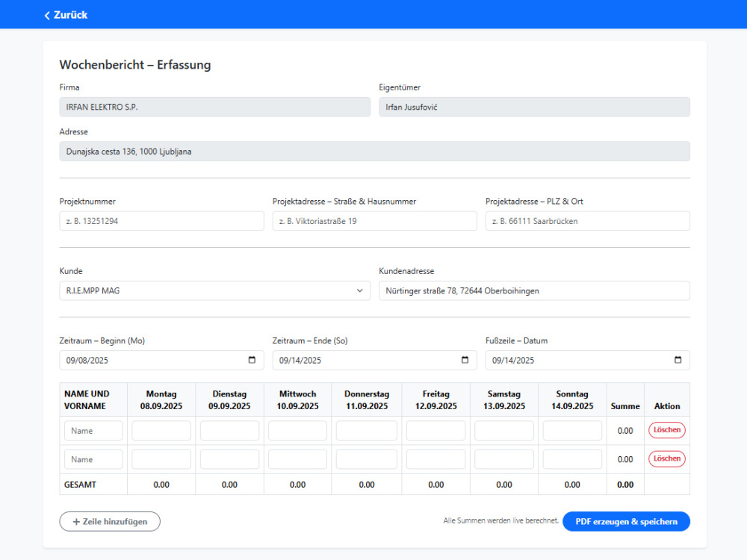Viewport: 747px width, 560px height.
Task: Click first row Samstag hours field
Action: 504,431
